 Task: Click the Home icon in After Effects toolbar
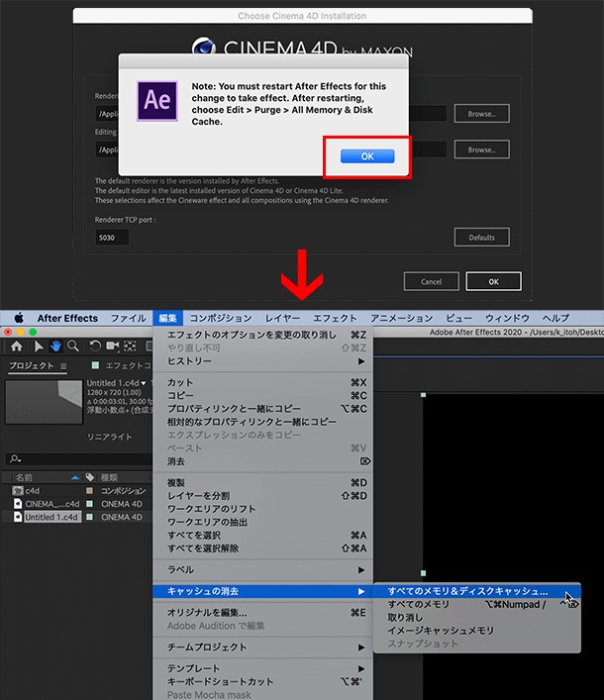click(17, 346)
